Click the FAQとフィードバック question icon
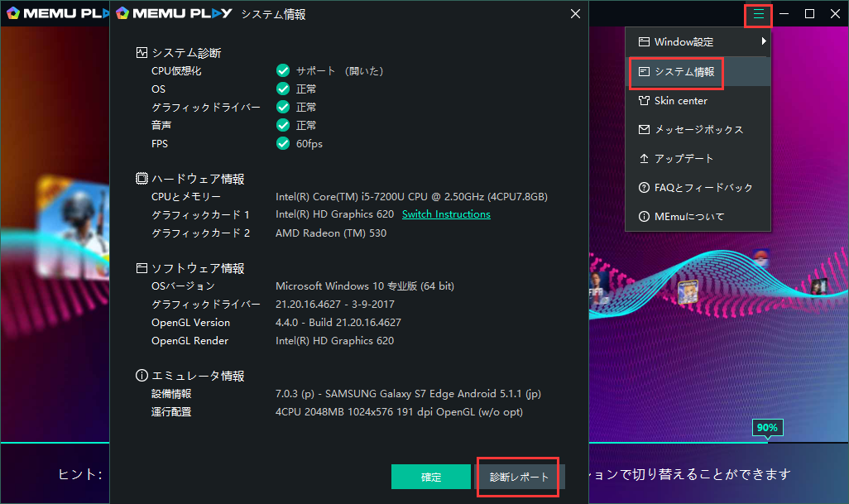 point(643,188)
